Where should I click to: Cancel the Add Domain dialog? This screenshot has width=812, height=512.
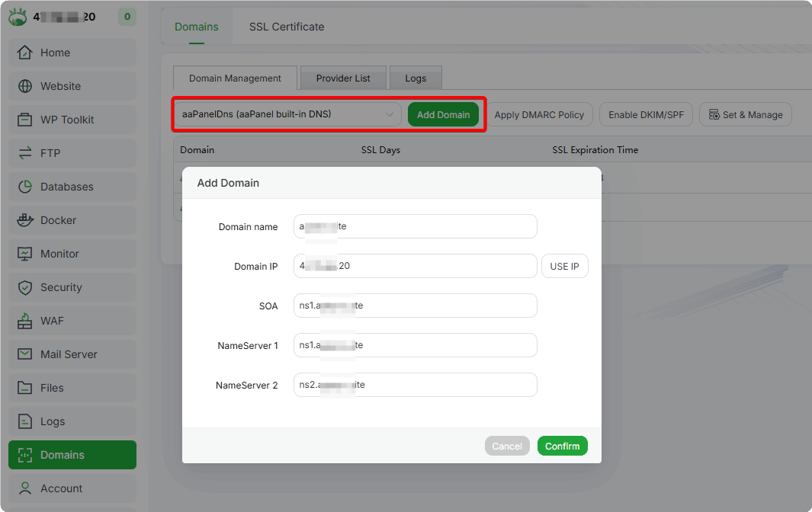tap(507, 446)
